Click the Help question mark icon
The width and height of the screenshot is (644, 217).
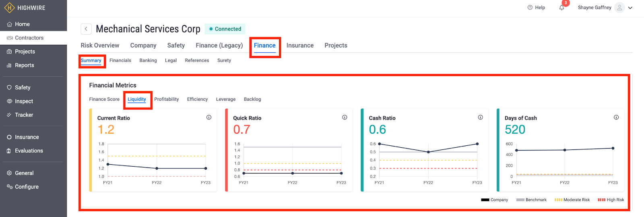[530, 8]
